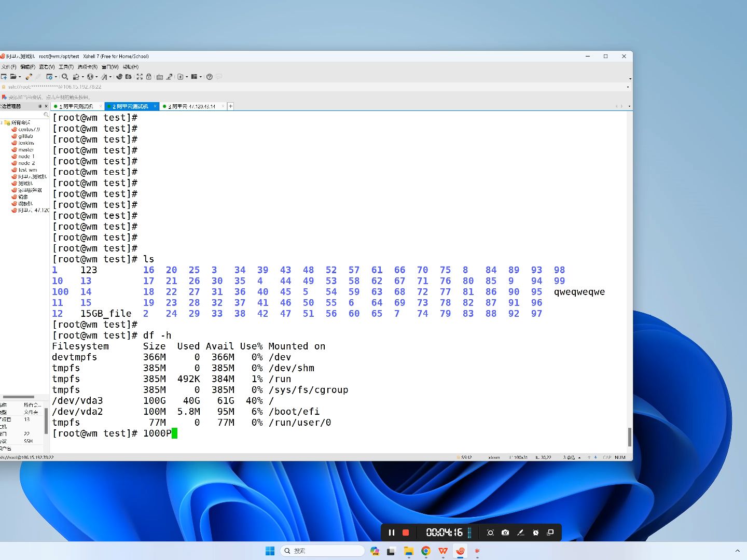Toggle the Full Screen toolbar icon
Screen dimensions: 747x560
coord(140,77)
